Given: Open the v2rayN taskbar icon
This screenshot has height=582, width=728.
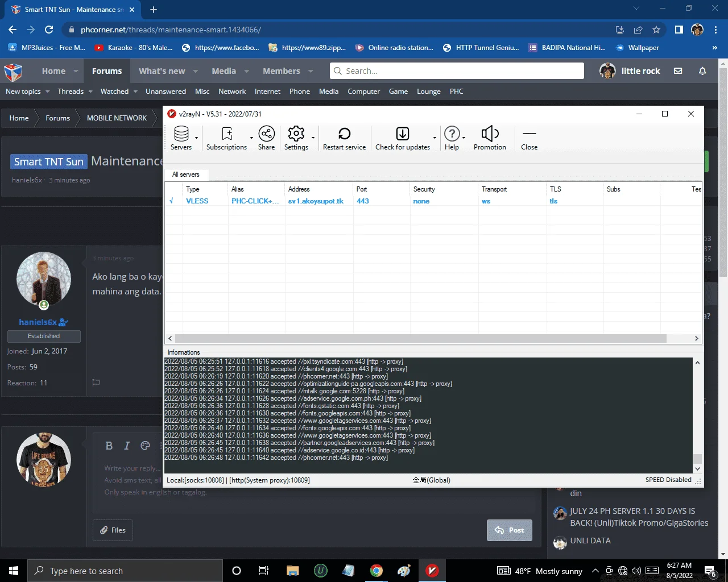Looking at the screenshot, I should [432, 571].
